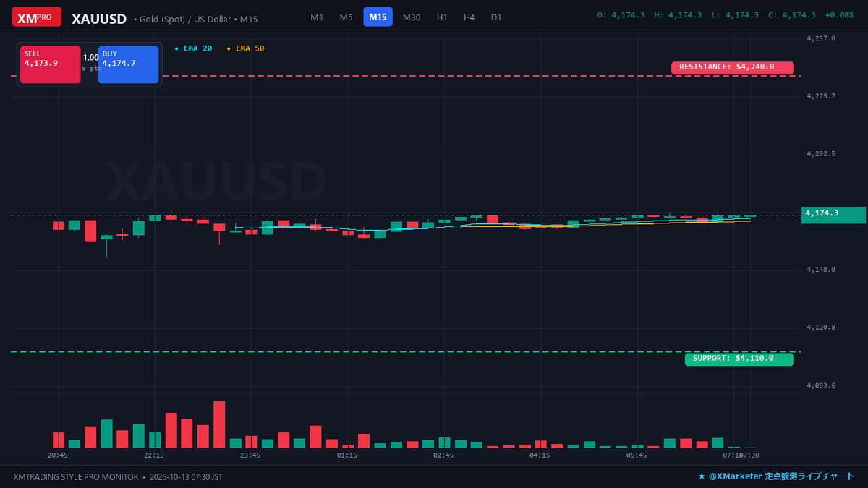
Task: Click the 05:45 time axis label
Action: point(637,455)
